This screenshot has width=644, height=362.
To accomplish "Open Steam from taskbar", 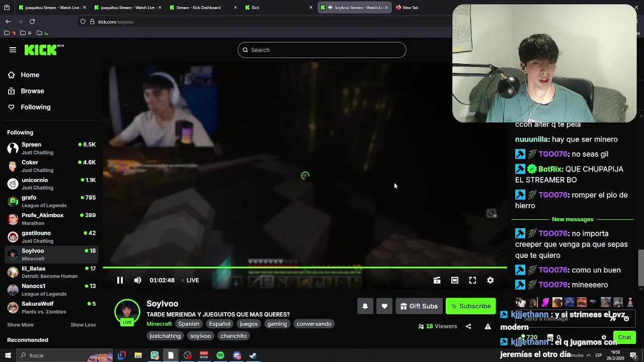I will coord(254,355).
